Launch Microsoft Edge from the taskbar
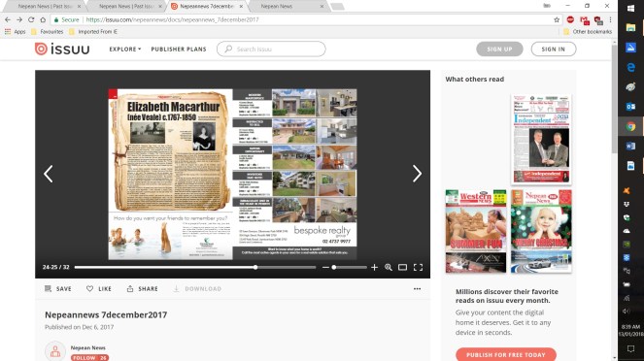644x361 pixels. pyautogui.click(x=630, y=67)
